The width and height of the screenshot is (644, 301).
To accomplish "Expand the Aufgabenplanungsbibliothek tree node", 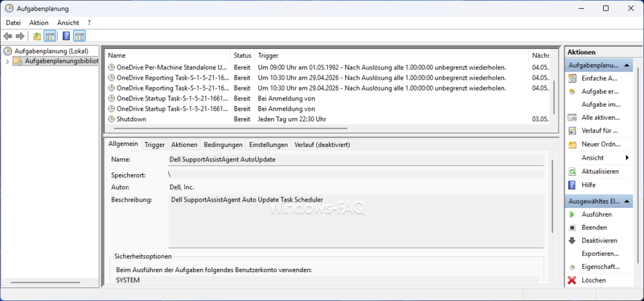I will [x=7, y=62].
